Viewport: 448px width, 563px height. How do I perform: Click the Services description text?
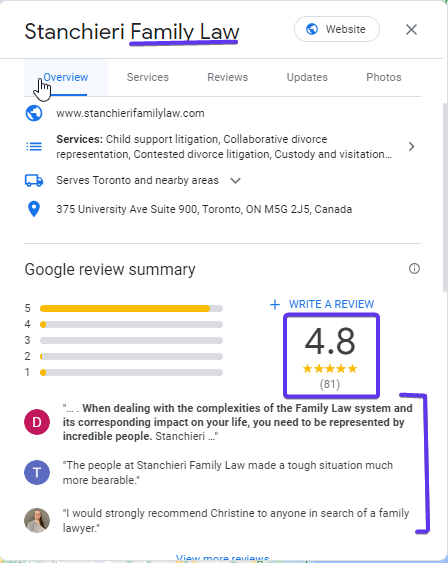point(224,146)
